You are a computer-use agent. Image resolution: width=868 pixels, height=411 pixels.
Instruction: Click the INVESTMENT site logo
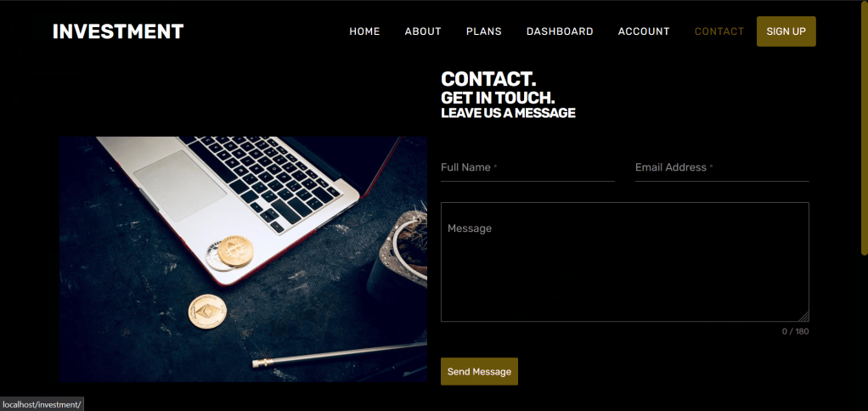[118, 31]
